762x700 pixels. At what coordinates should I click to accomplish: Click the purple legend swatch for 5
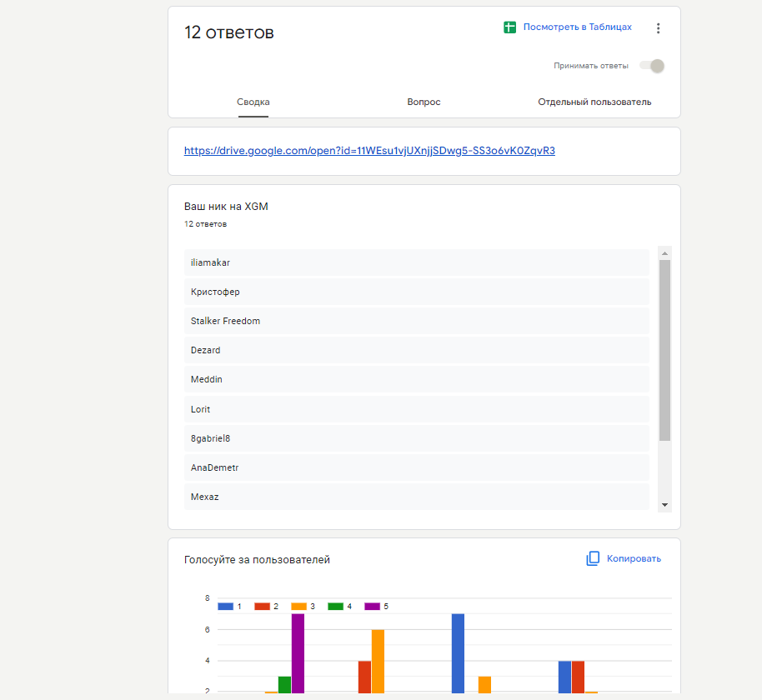[373, 606]
